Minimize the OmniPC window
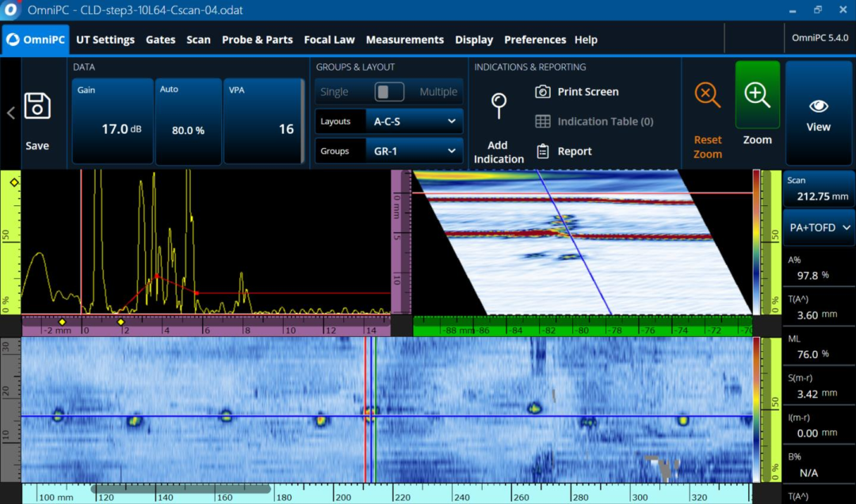This screenshot has height=504, width=856. tap(793, 10)
